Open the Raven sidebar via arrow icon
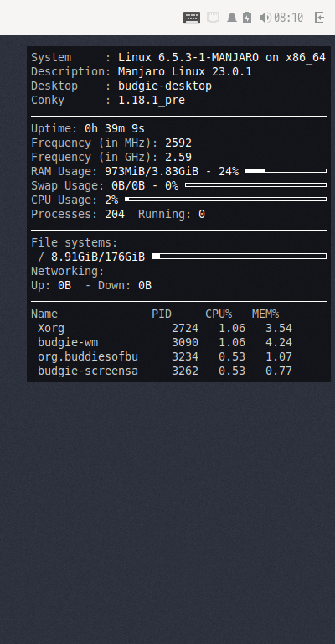Image resolution: width=335 pixels, height=644 pixels. tap(319, 18)
